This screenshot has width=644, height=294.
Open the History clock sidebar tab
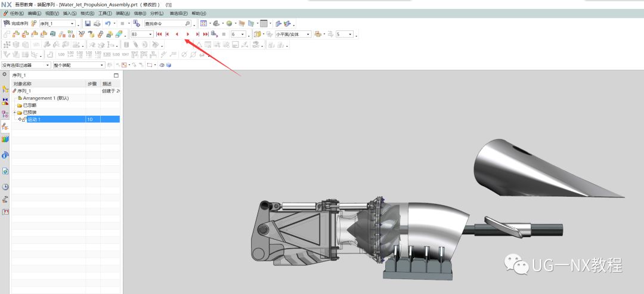pos(5,187)
